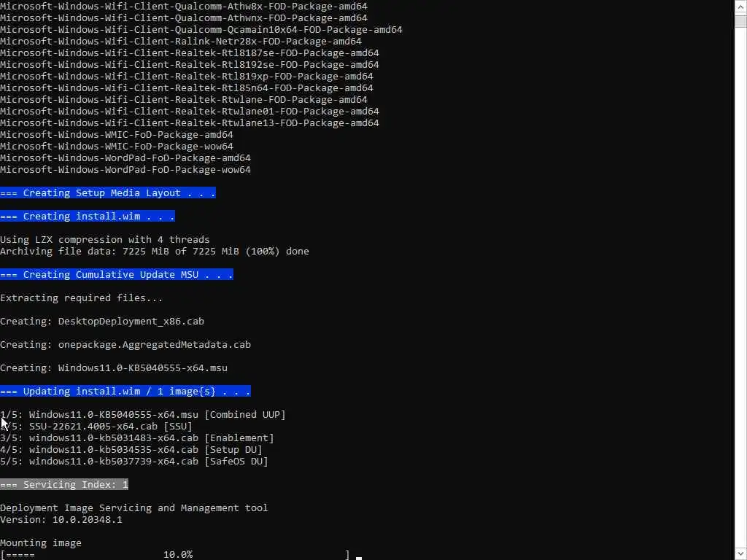747x560 pixels.
Task: Click the WordPad-FoD-Package-wow64 line
Action: tap(125, 169)
